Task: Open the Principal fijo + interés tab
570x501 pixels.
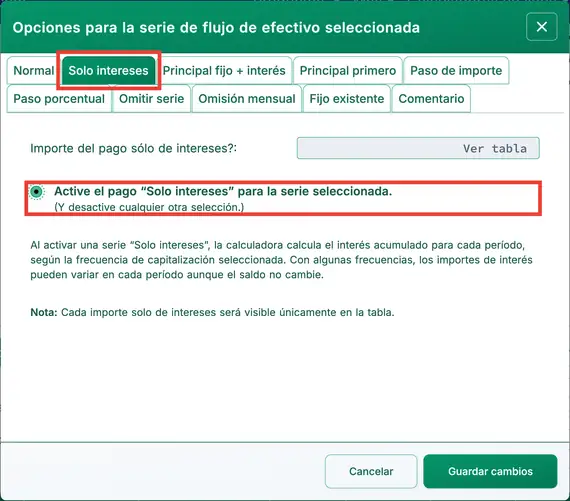Action: [224, 71]
